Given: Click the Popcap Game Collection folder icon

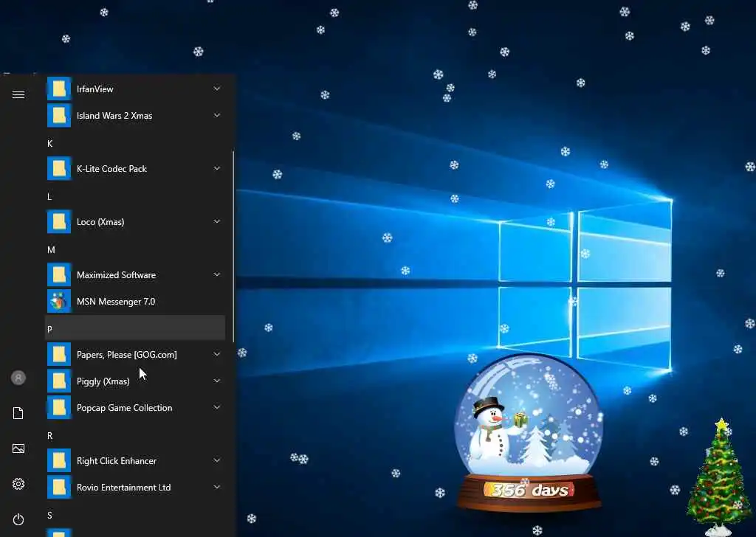Looking at the screenshot, I should tap(59, 407).
